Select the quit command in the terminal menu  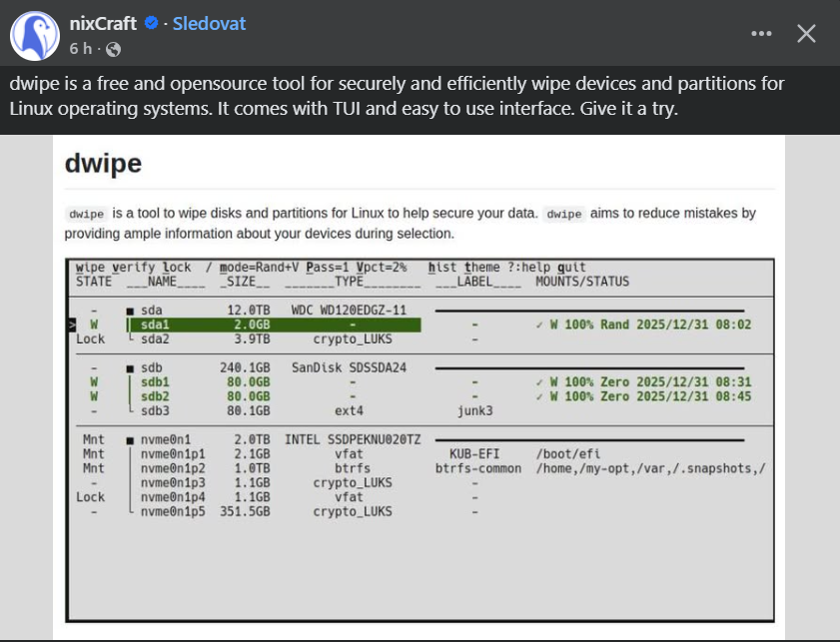[x=570, y=268]
